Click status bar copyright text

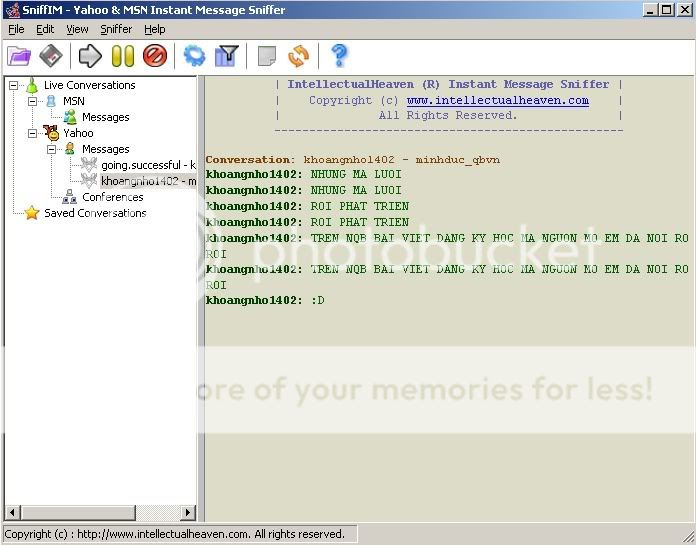point(175,534)
